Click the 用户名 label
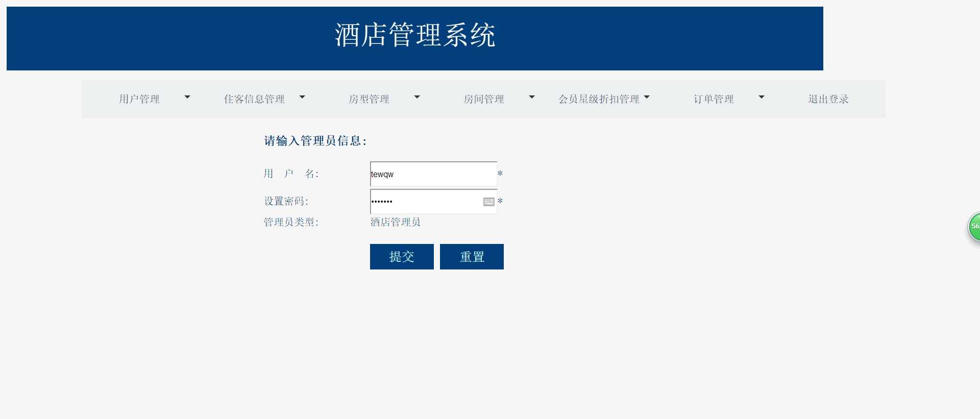980x419 pixels. 291,174
